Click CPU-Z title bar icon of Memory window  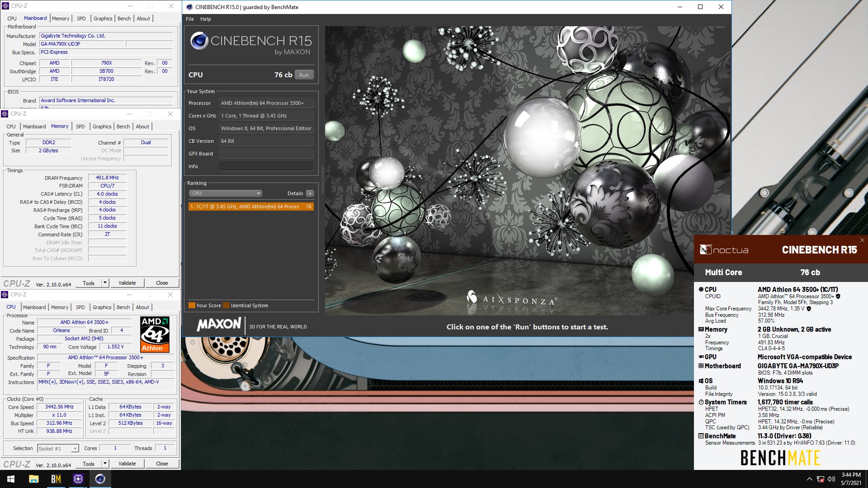click(5, 114)
